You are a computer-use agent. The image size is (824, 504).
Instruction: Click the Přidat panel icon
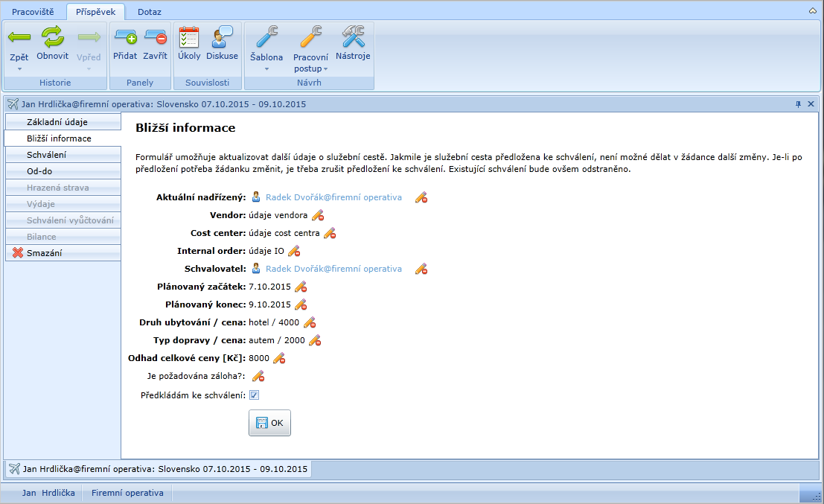(125, 37)
